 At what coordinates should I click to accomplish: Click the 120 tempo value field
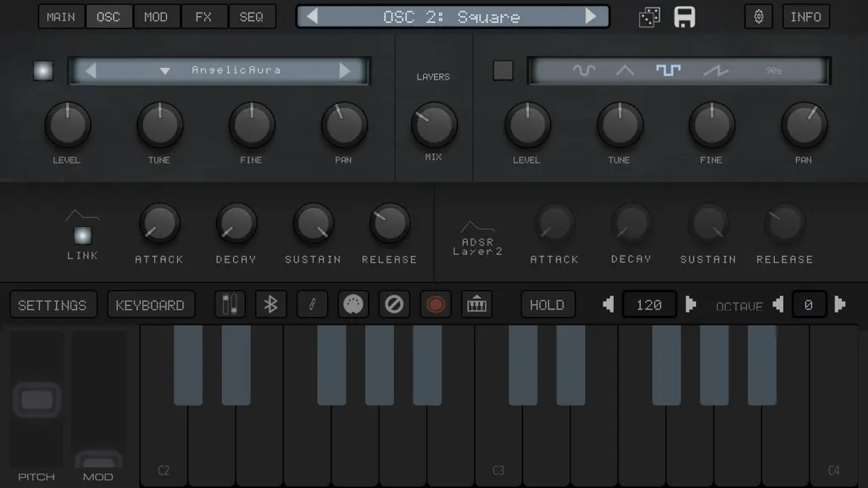[x=649, y=305]
